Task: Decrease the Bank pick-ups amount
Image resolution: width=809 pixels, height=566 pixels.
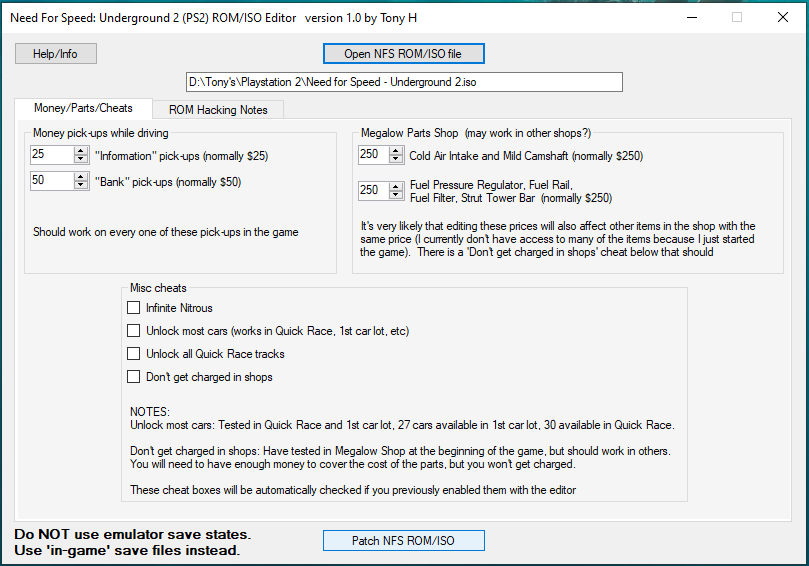Action: [x=81, y=185]
